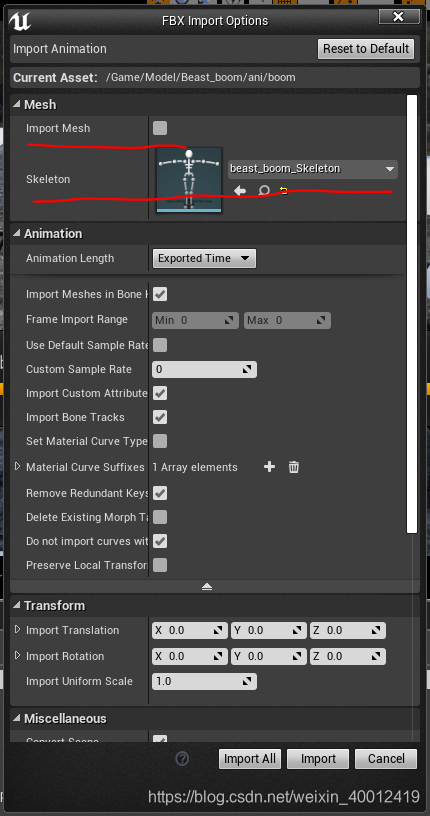Toggle Import Custom Attribute checkbox
430x816 pixels.
click(x=160, y=393)
